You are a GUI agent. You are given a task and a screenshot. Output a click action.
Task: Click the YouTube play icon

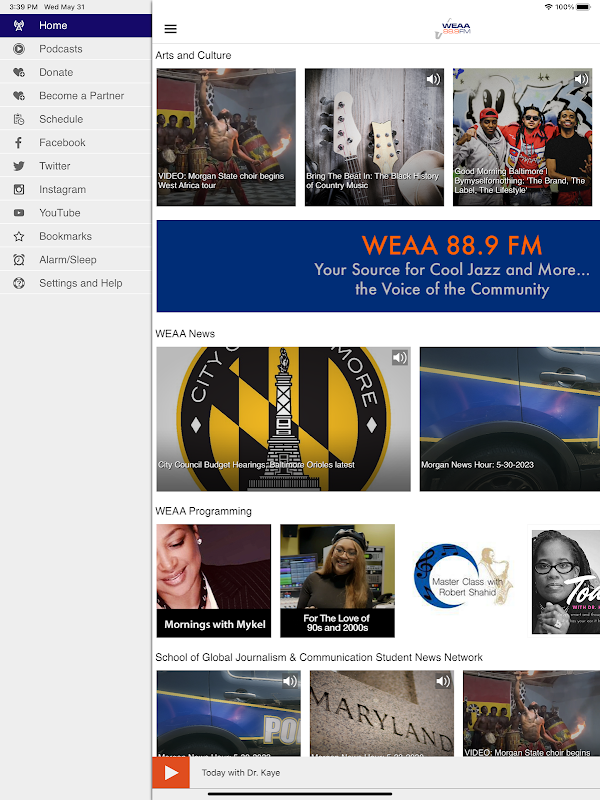click(x=19, y=213)
